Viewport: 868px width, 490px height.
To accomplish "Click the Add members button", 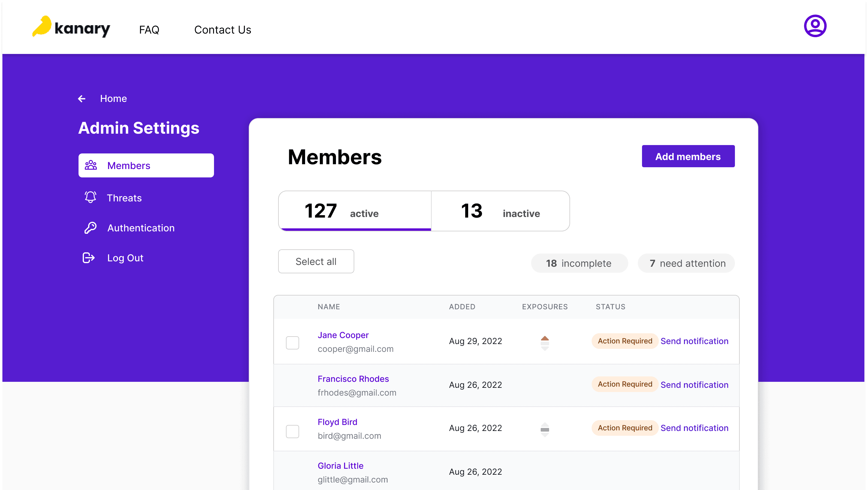I will point(688,156).
